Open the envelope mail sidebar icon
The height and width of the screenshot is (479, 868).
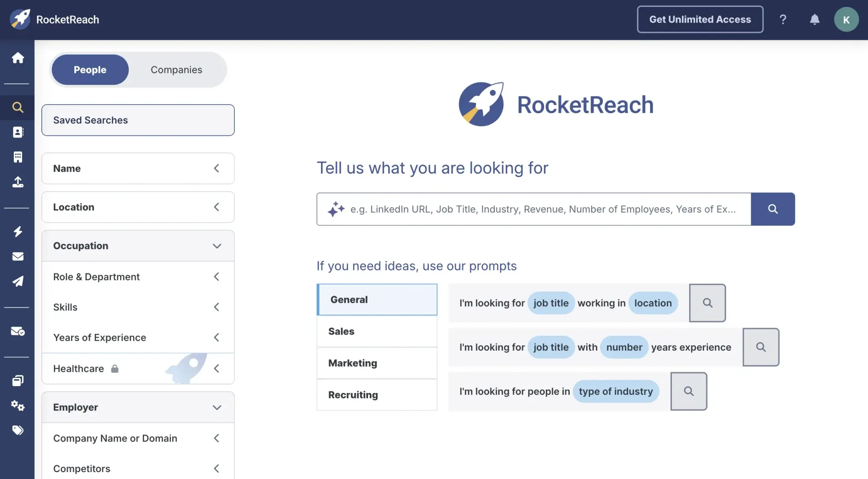click(x=17, y=256)
